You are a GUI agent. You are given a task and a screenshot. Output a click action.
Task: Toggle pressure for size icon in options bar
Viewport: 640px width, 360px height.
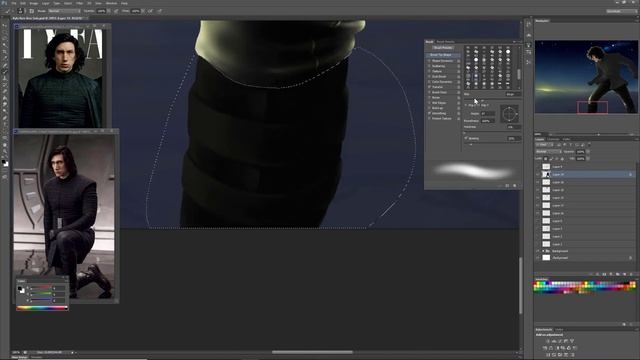(x=160, y=11)
